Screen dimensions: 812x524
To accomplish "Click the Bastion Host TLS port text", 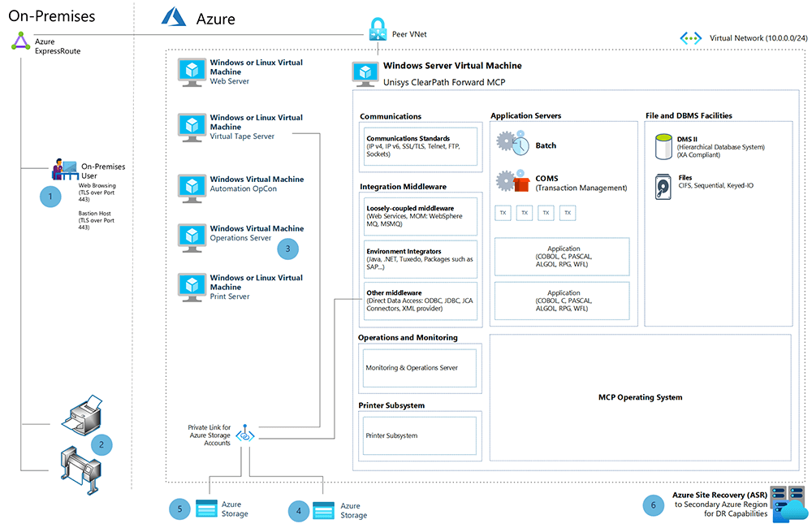I will [x=97, y=220].
